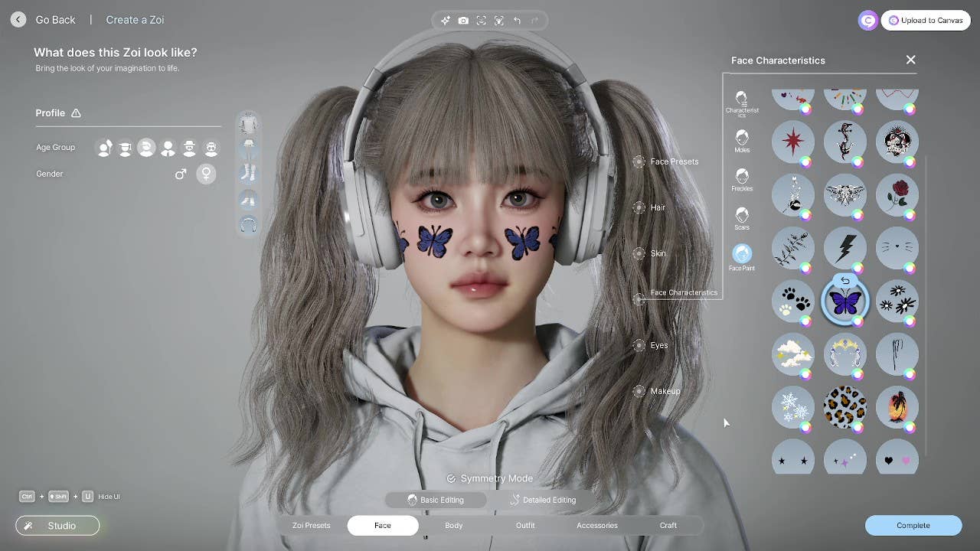Choose the paw prints face paint
Viewport: 980px width, 551px height.
[793, 301]
